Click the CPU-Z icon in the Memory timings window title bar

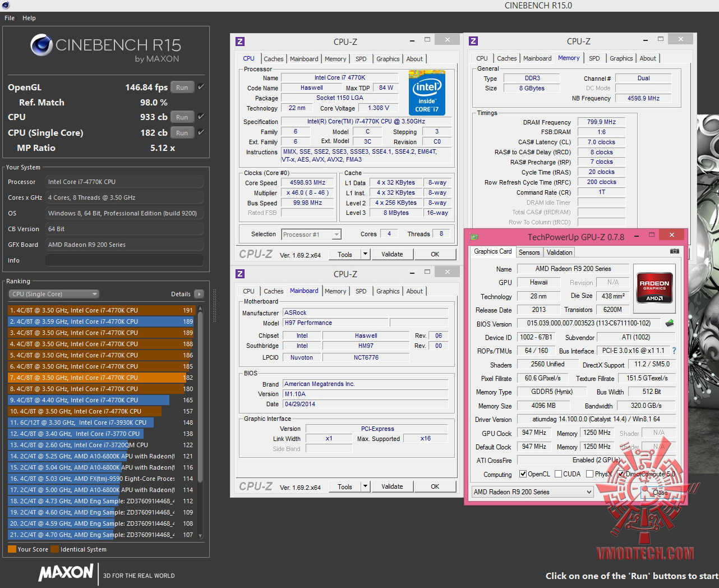click(473, 41)
